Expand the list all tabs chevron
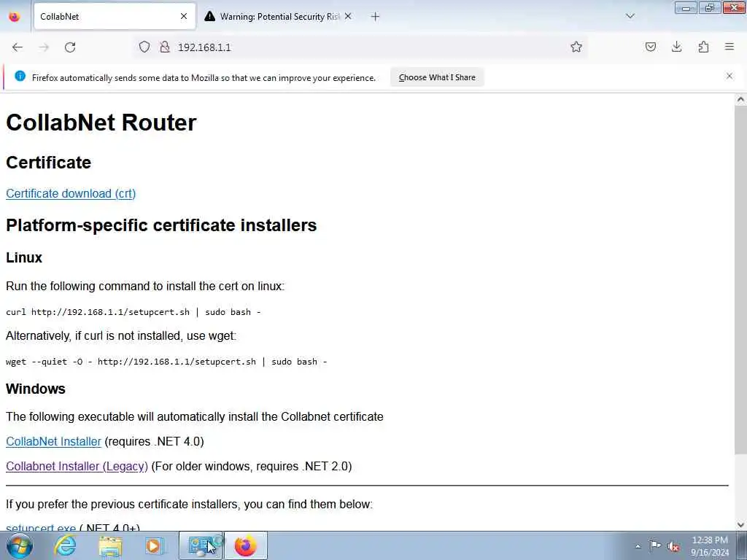 630,16
